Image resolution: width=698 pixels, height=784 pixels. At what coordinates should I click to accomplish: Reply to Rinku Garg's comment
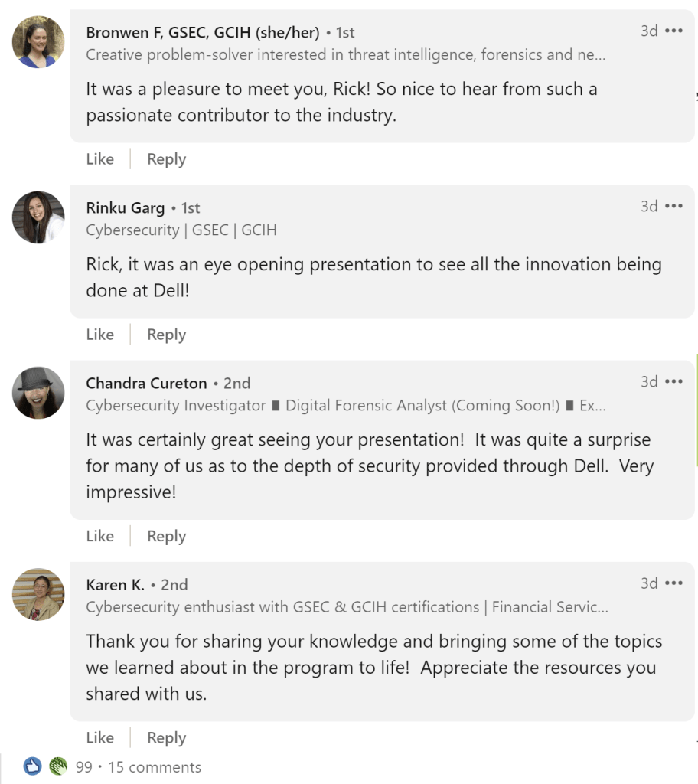[166, 335]
